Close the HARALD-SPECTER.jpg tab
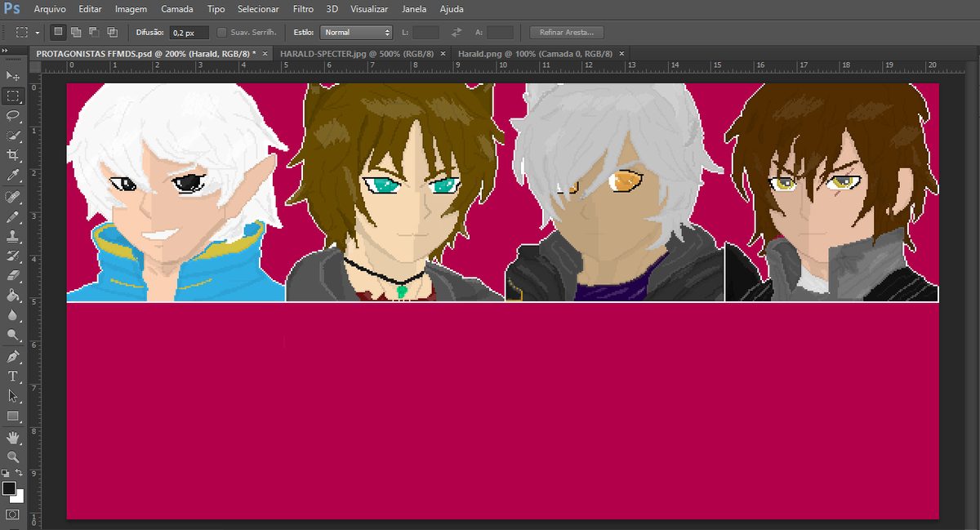The height and width of the screenshot is (530, 980). pos(443,53)
